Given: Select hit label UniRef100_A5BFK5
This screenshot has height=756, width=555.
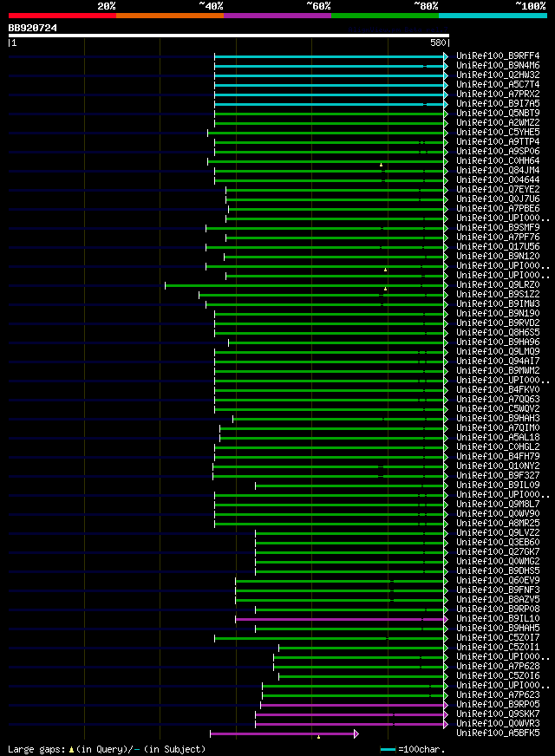Looking at the screenshot, I should pos(498,733).
